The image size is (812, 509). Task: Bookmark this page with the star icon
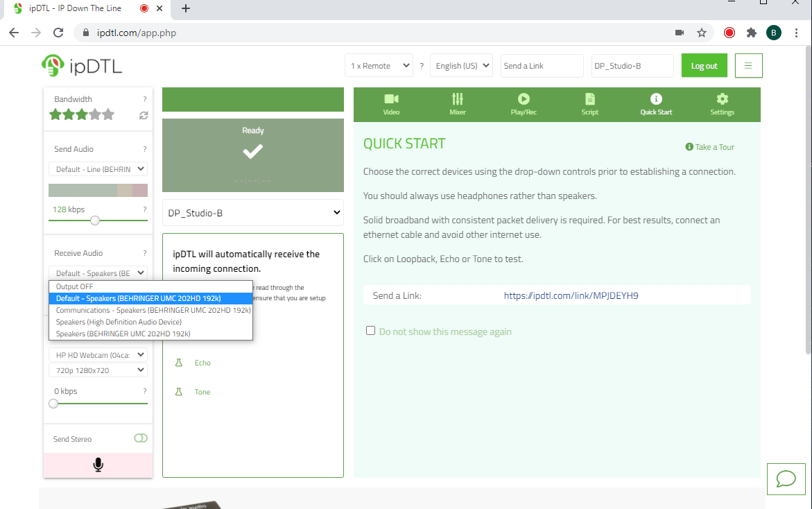pos(702,33)
